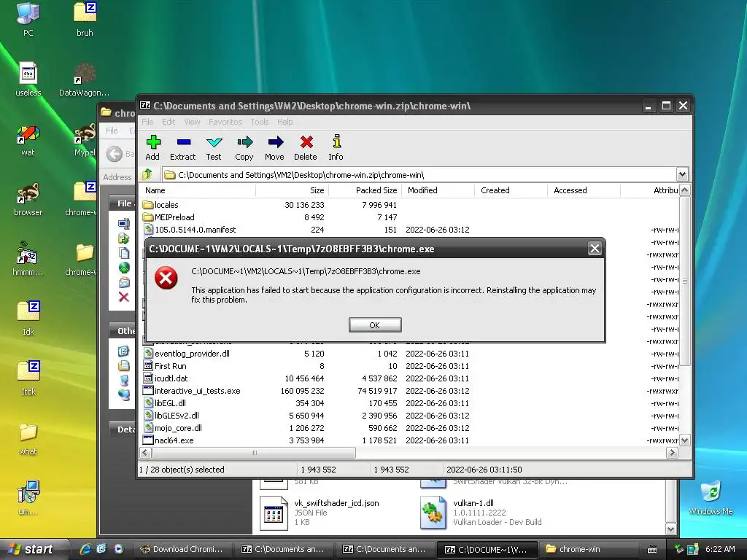This screenshot has width=747, height=560.
Task: Select the MEIPreload folder row
Action: 409,217
